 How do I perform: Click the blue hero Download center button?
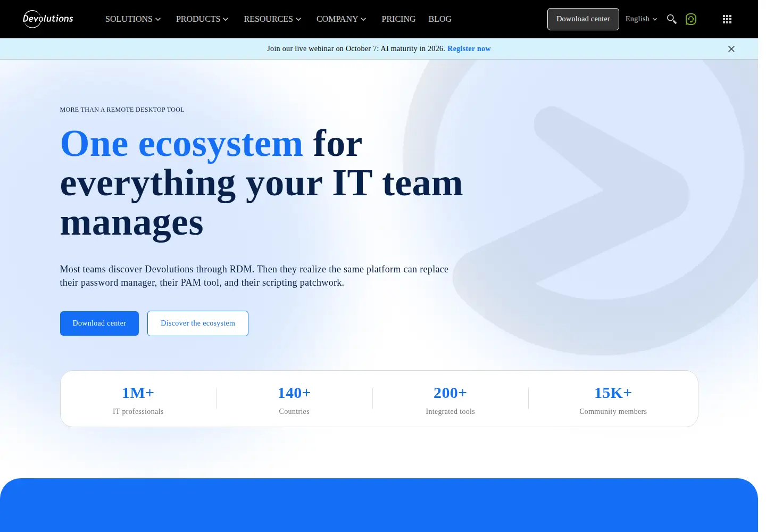99,323
